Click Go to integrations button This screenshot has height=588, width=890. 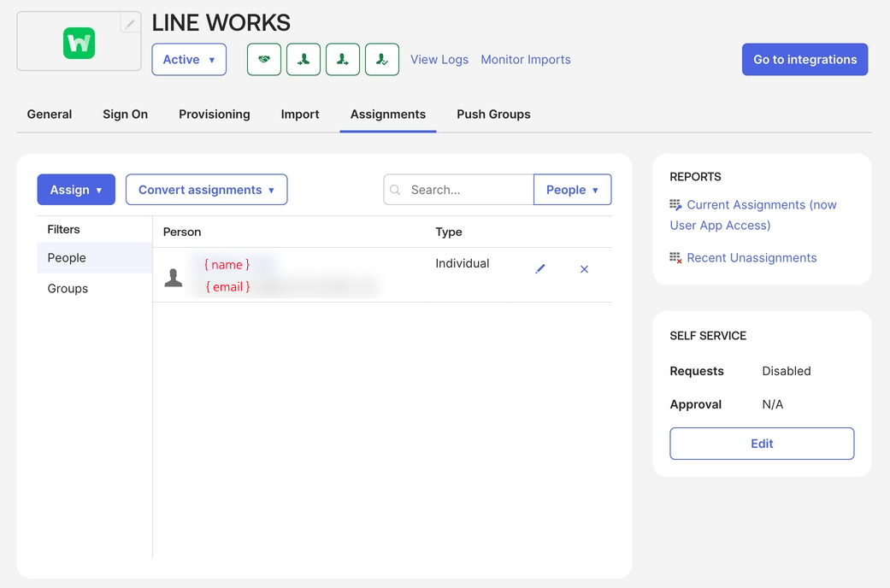[x=805, y=60]
